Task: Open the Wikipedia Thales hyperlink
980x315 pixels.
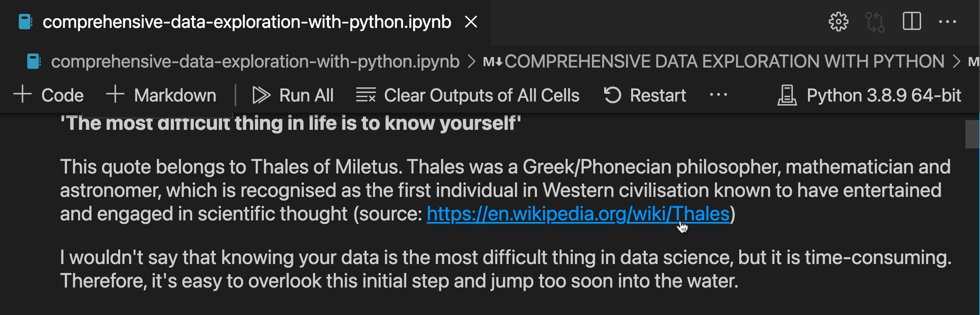Action: pyautogui.click(x=578, y=213)
